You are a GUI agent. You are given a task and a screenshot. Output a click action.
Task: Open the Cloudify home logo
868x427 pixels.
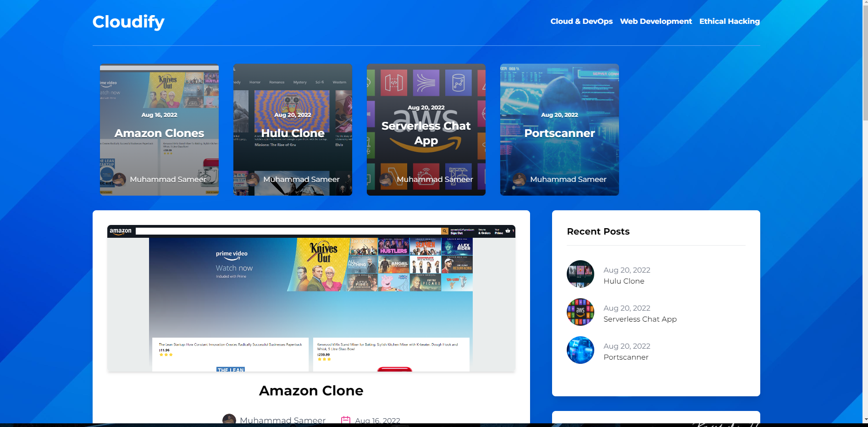(128, 22)
